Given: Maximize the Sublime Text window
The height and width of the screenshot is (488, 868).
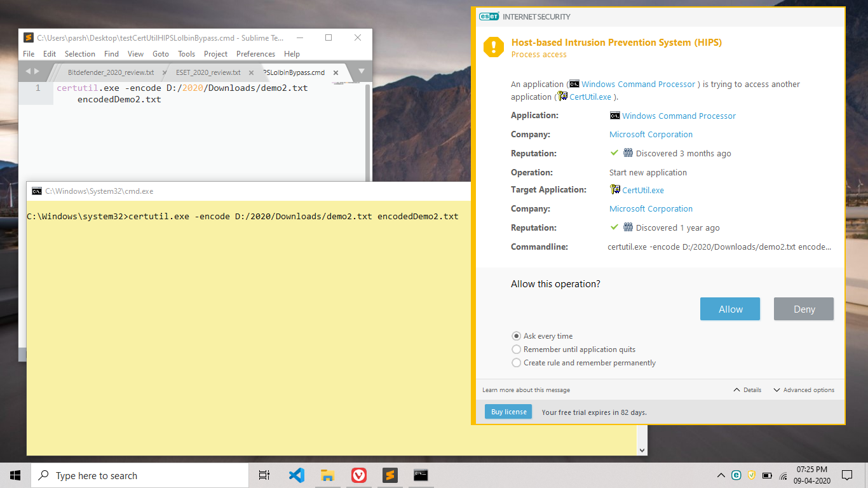Looking at the screenshot, I should point(329,37).
